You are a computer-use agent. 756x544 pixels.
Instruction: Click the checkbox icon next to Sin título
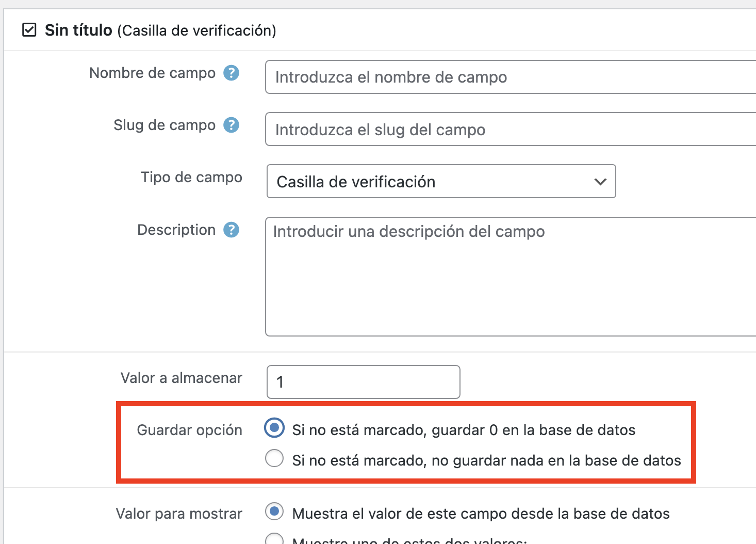[29, 30]
